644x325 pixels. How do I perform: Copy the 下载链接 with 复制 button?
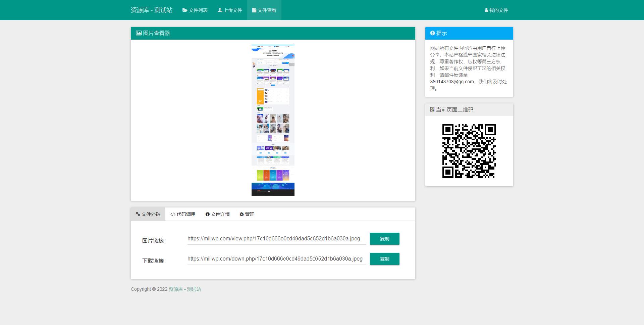pos(384,259)
